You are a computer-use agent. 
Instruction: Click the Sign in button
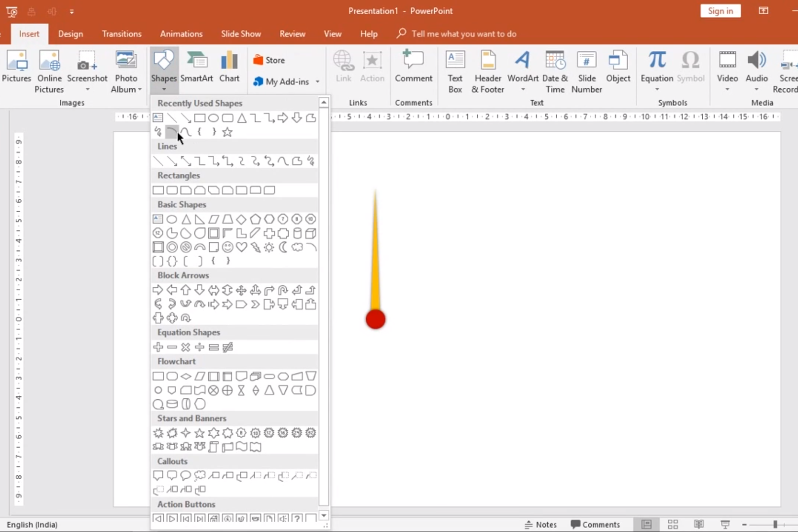click(720, 11)
